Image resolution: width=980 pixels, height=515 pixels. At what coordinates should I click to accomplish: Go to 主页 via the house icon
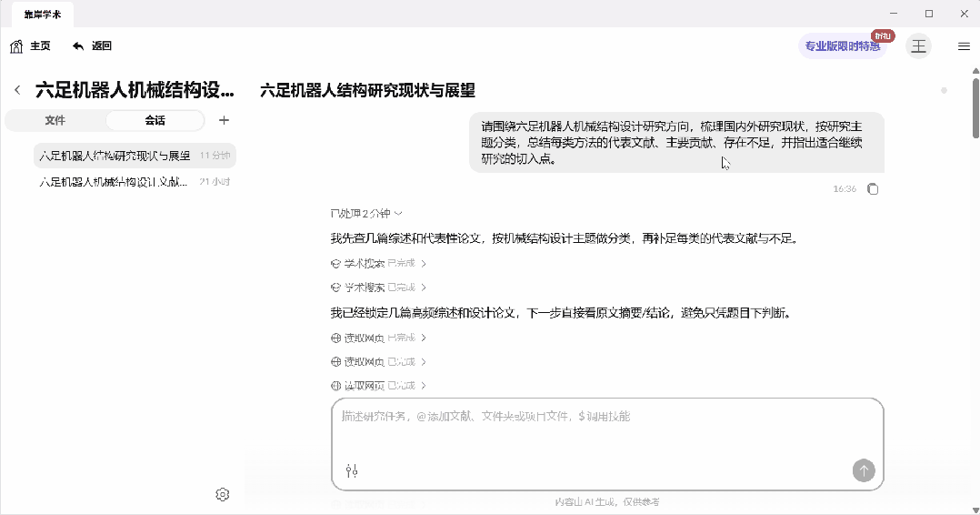pos(17,46)
